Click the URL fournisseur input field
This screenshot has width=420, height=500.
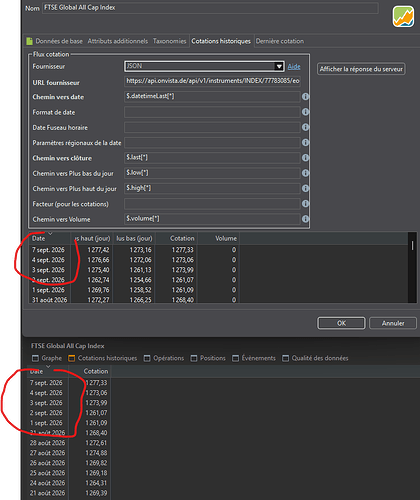pyautogui.click(x=212, y=81)
